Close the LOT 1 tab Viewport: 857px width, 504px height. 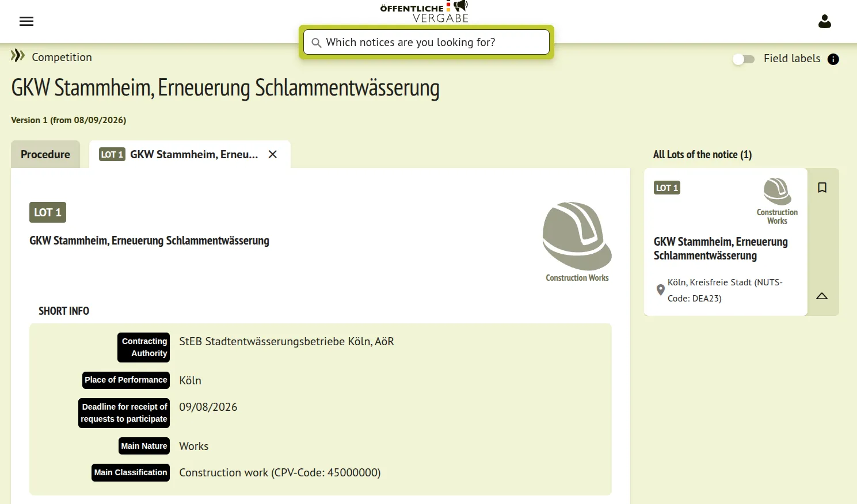click(x=273, y=154)
